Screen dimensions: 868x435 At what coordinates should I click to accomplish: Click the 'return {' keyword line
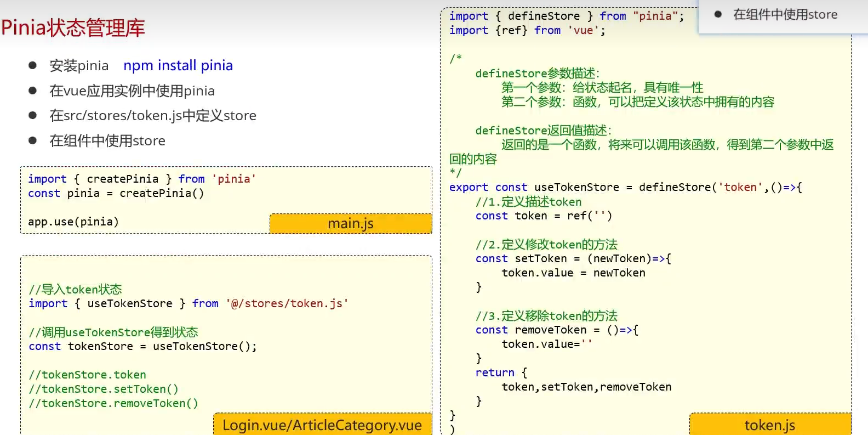click(x=501, y=372)
